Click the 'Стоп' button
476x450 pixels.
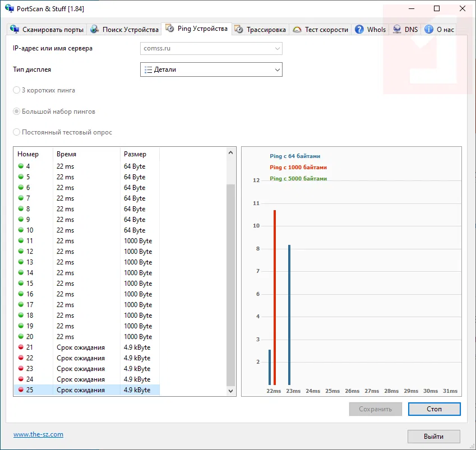(x=434, y=409)
